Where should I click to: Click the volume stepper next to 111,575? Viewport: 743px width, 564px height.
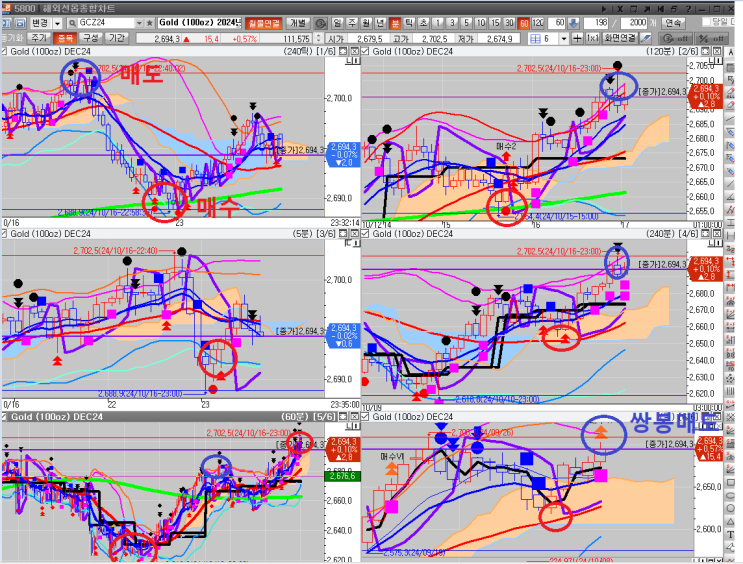coord(318,38)
